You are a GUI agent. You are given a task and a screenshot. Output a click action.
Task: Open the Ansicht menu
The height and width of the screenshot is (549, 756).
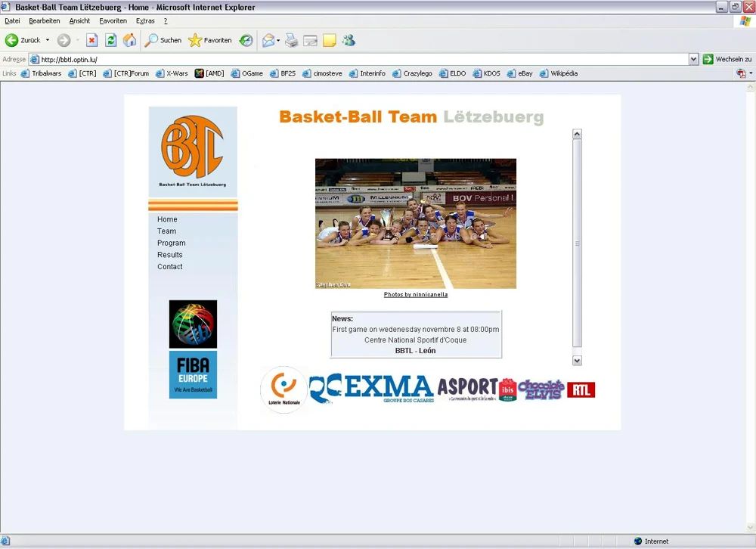pyautogui.click(x=79, y=20)
